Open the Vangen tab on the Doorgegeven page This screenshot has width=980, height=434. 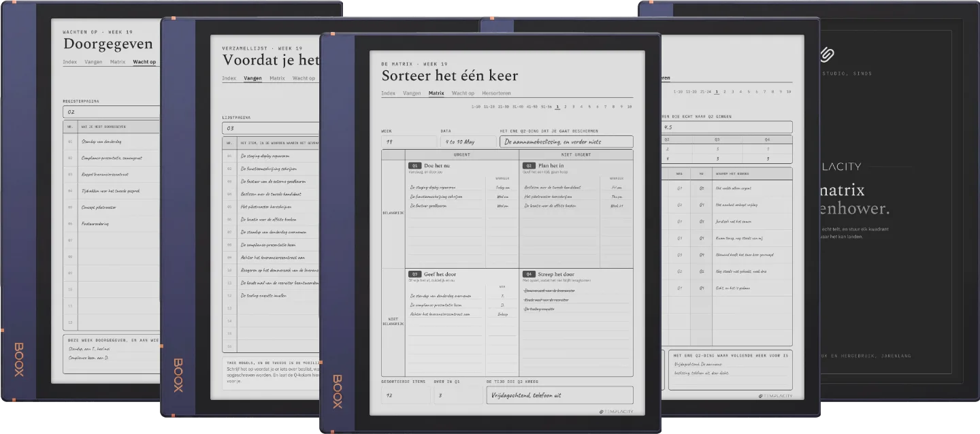coord(93,62)
